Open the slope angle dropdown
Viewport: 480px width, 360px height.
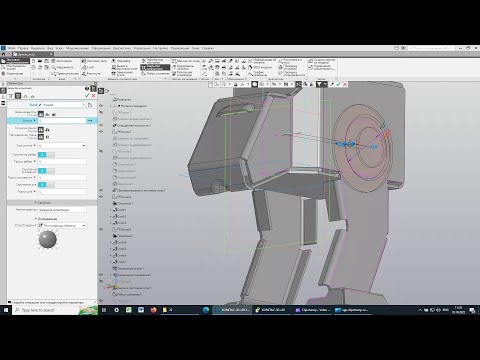pyautogui.click(x=84, y=146)
